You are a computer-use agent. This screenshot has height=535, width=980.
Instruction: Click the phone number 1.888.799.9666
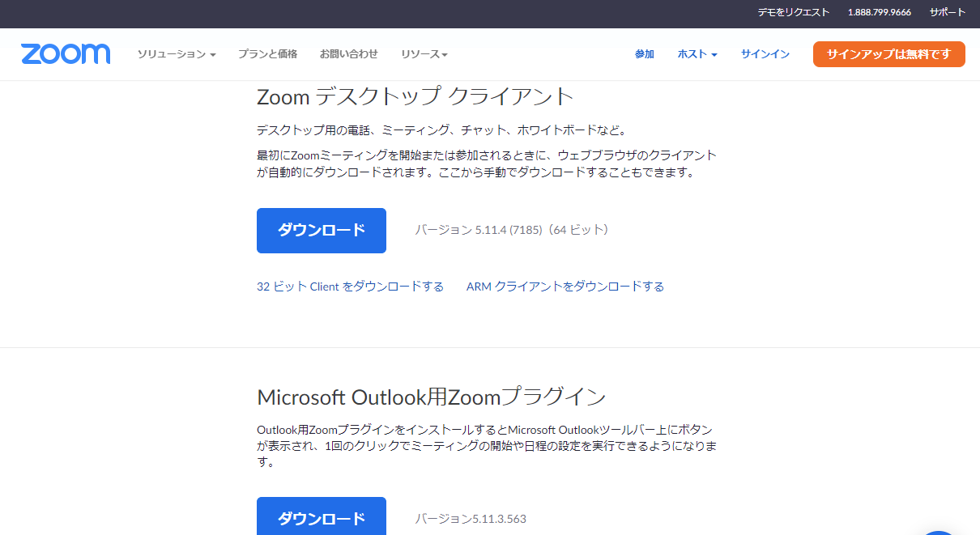click(879, 12)
